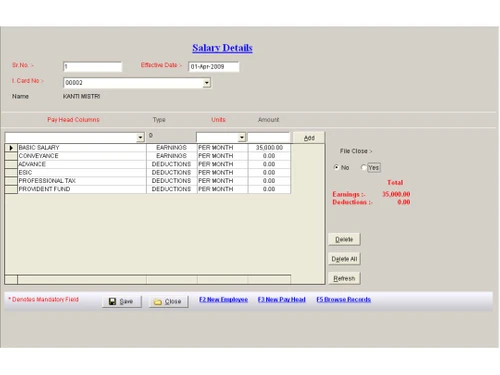Click 0.00 amount in PROFESSIONAL TAX row

pos(269,181)
